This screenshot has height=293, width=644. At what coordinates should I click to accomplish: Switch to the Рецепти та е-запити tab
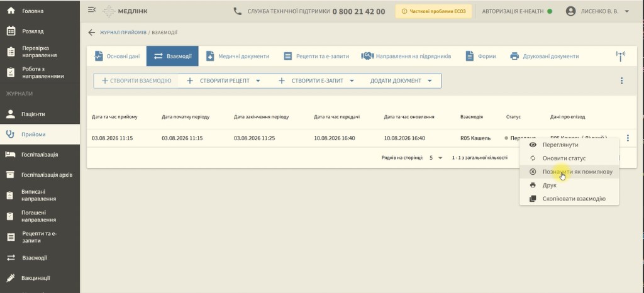(317, 56)
